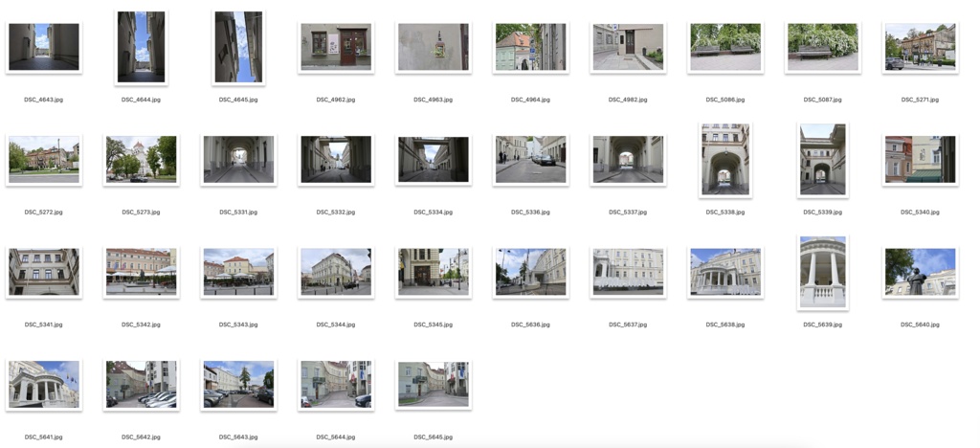Select the DSC_5273.jpg thumbnail
The image size is (980, 448).
(142, 159)
